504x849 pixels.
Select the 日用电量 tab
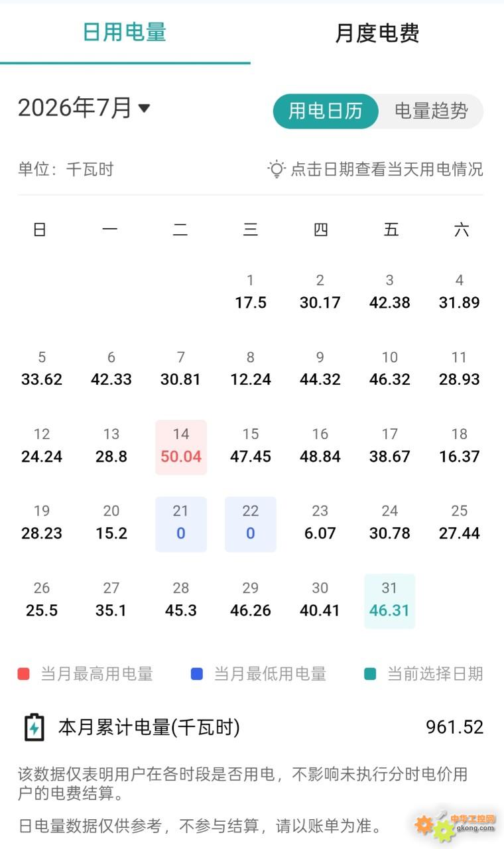[x=125, y=32]
